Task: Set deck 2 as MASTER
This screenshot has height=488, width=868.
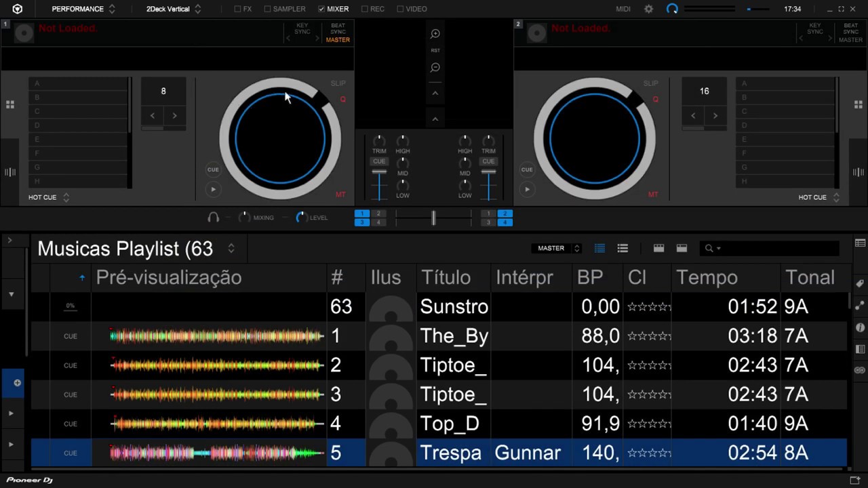Action: [x=850, y=40]
